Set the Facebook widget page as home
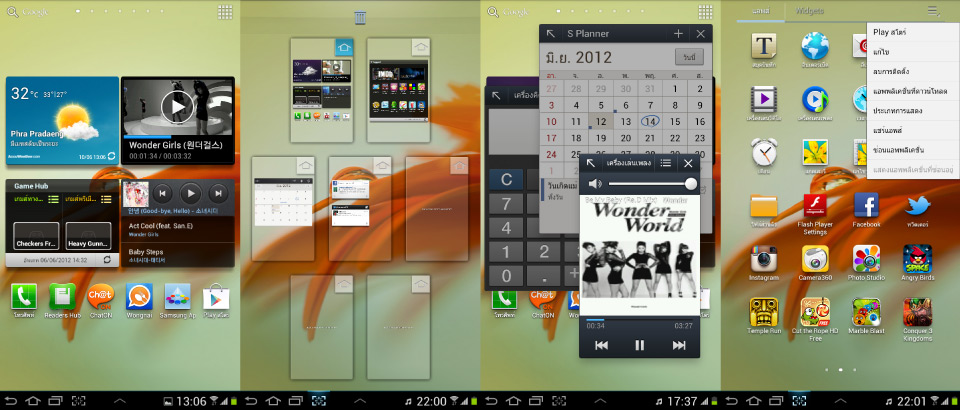960x410 pixels. coord(382,165)
